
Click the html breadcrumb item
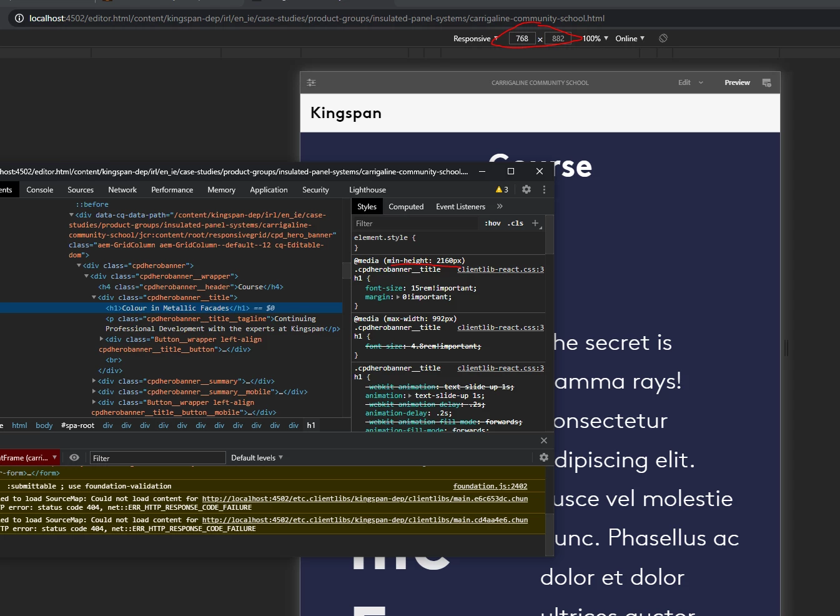19,425
